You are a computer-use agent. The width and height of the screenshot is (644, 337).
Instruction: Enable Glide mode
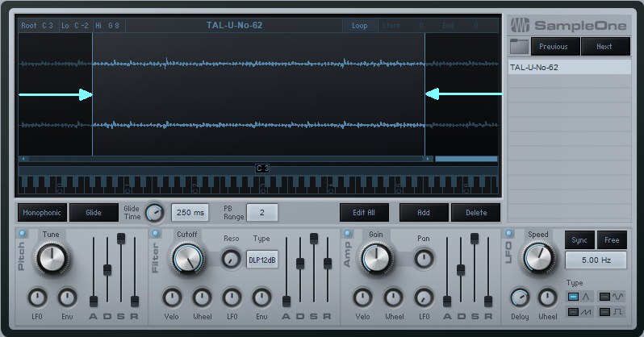tap(94, 213)
